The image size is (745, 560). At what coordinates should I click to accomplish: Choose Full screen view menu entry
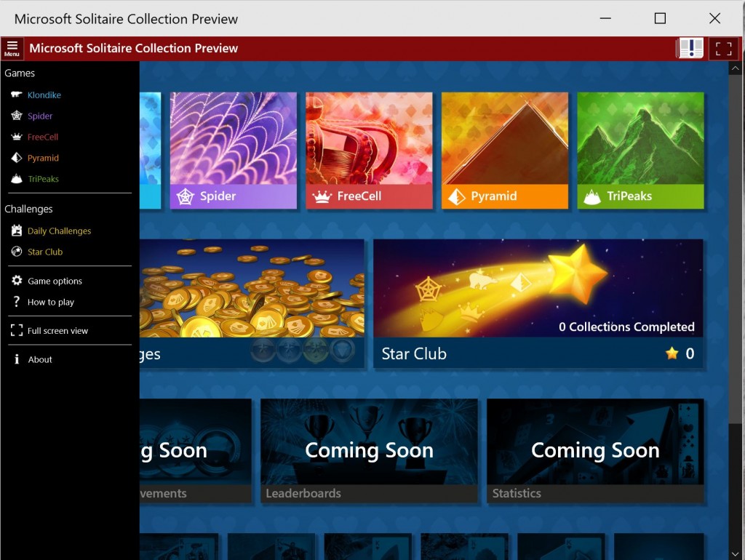coord(57,331)
